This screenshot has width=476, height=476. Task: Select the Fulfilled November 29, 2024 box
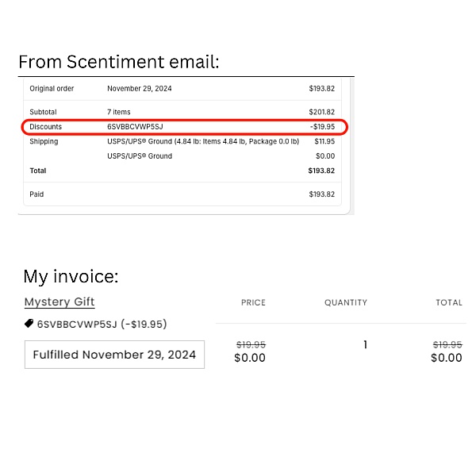point(114,355)
